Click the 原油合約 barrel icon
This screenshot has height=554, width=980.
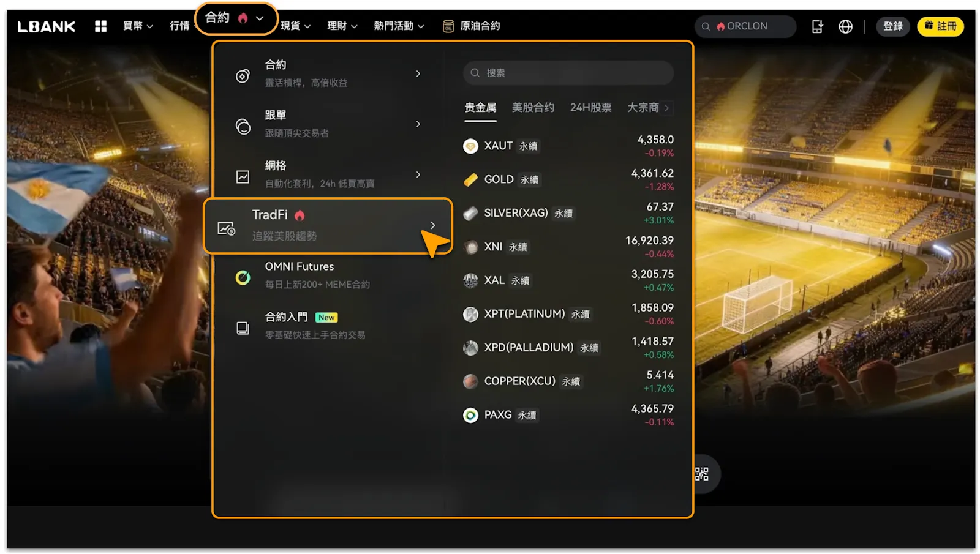[x=448, y=26]
